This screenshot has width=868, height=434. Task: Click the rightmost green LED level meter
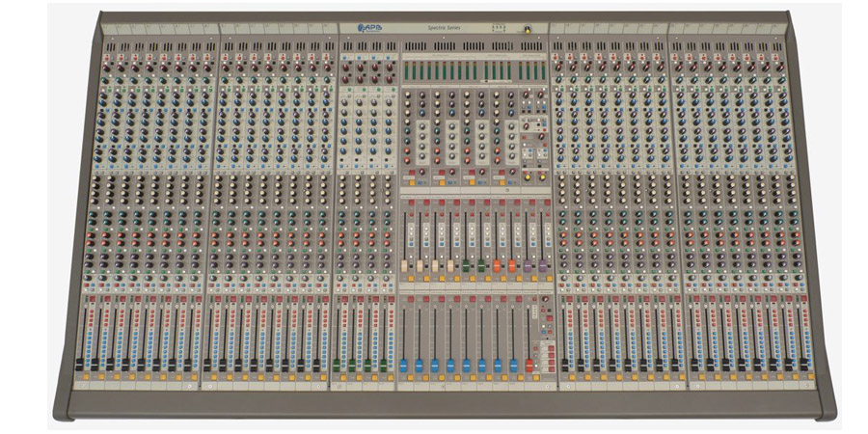(x=543, y=70)
